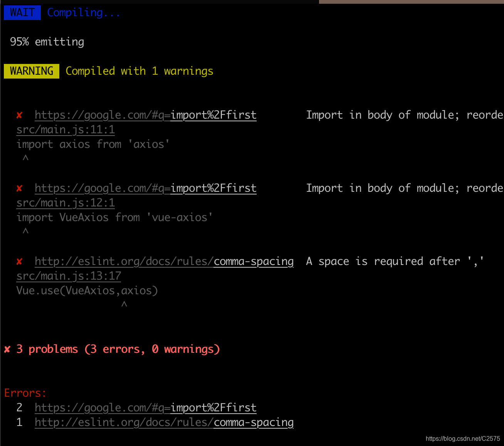Click the 3 problems summary text
The height and width of the screenshot is (446, 504).
[118, 349]
